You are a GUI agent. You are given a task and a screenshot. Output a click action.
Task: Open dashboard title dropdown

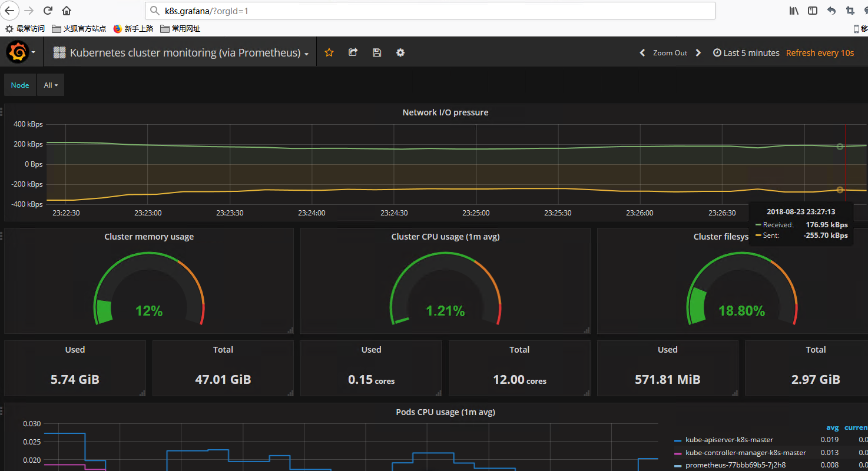click(x=185, y=52)
